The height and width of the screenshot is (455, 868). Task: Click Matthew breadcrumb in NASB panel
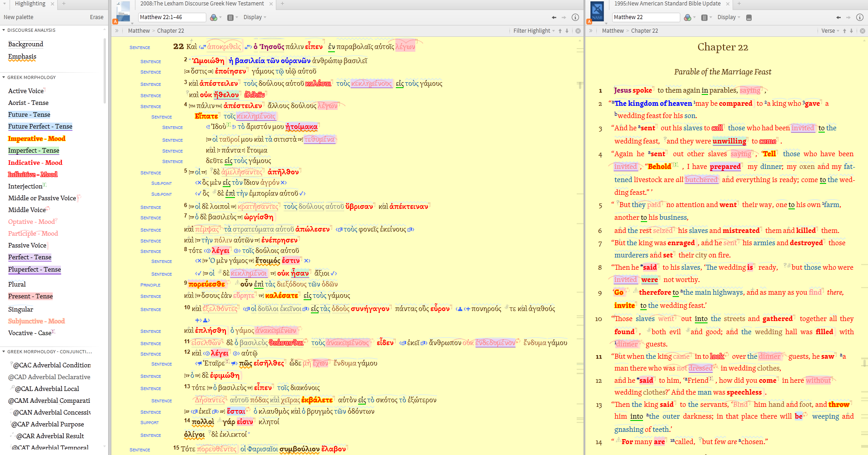click(x=613, y=31)
